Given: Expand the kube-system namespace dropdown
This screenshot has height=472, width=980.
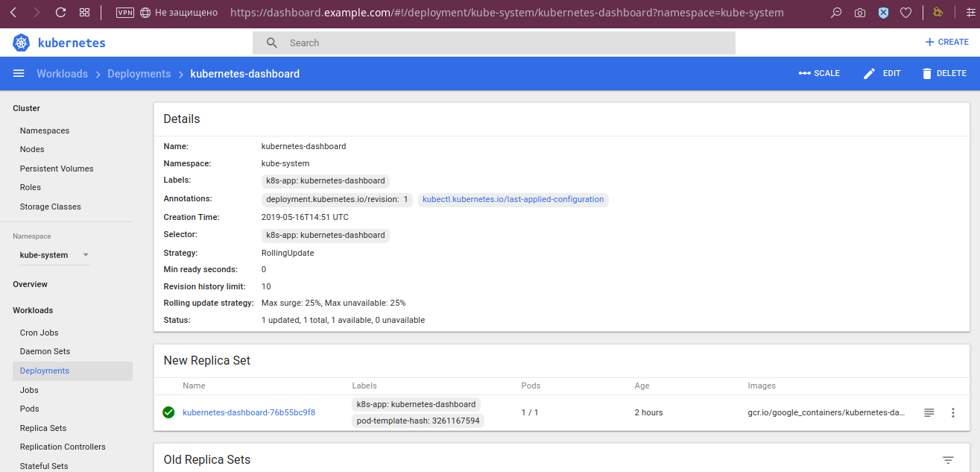Looking at the screenshot, I should point(86,255).
